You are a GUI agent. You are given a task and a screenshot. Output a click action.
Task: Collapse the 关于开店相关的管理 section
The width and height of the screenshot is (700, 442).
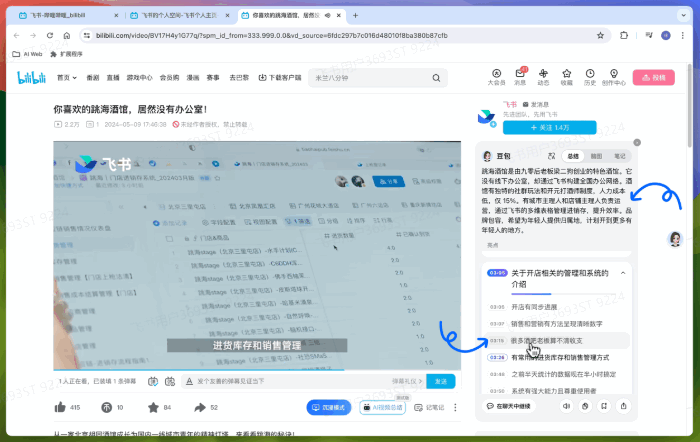point(623,272)
